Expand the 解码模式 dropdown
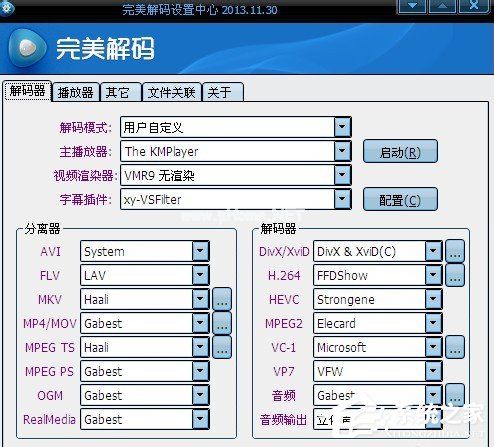Viewport: 494px width, 447px height. pos(342,127)
